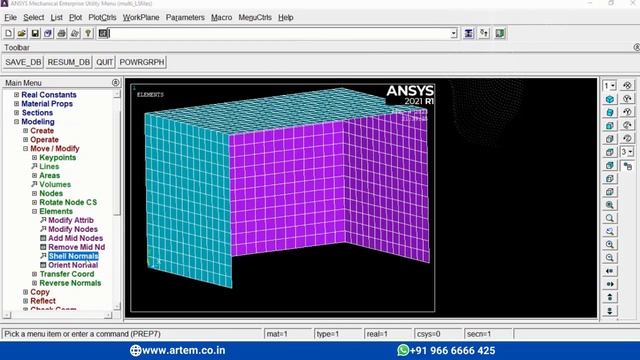This screenshot has height=360, width=640.
Task: Click Modify Nodes item
Action: click(73, 229)
